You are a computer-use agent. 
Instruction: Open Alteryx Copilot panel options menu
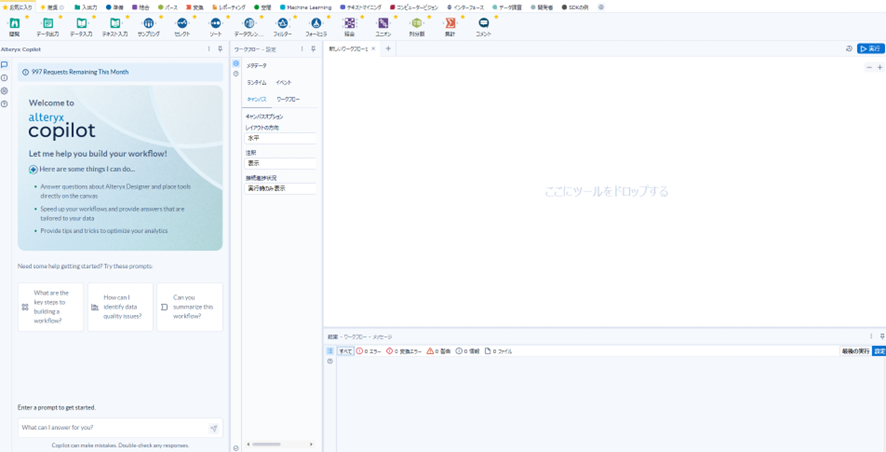(210, 49)
